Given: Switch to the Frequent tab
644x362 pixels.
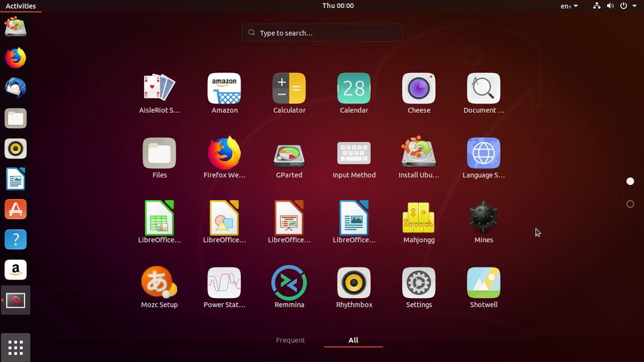Looking at the screenshot, I should tap(290, 340).
